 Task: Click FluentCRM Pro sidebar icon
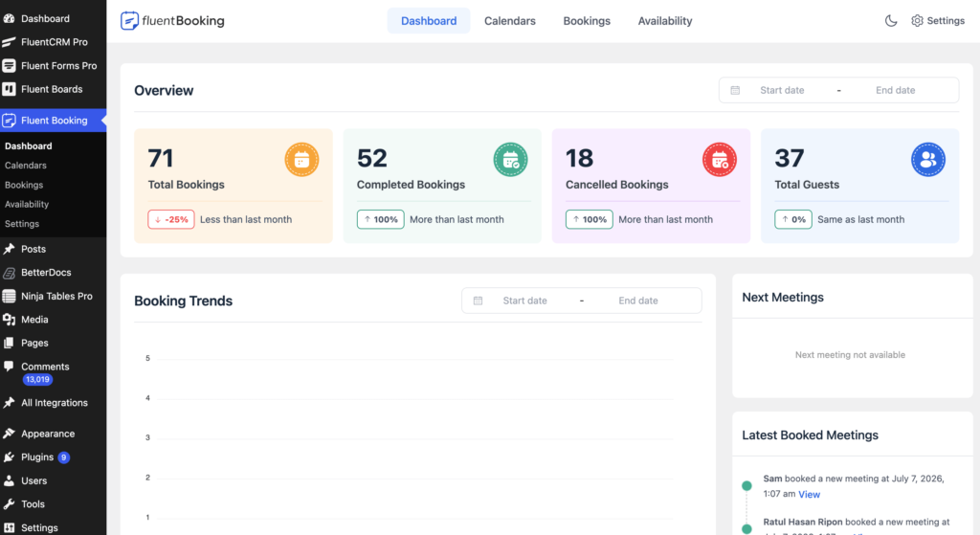point(9,42)
